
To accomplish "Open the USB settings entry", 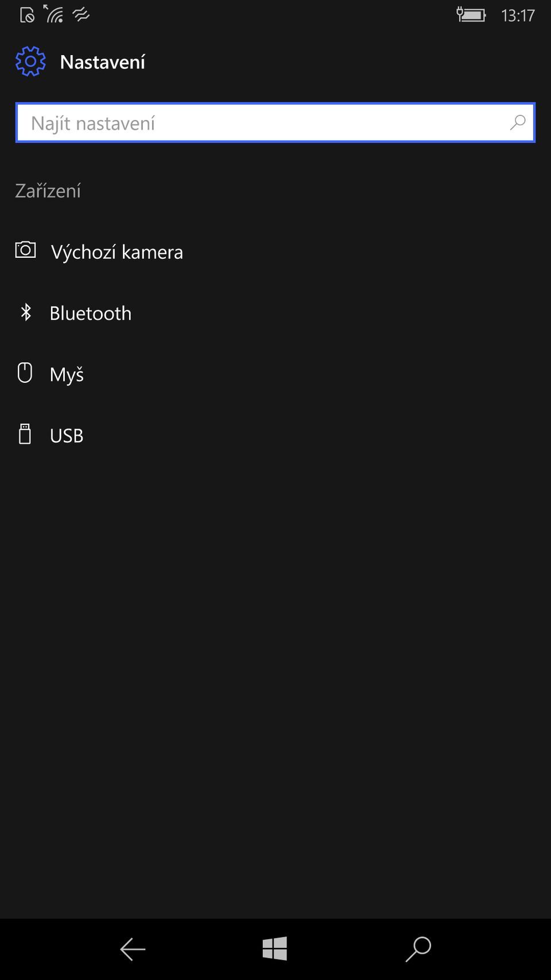I will point(67,436).
